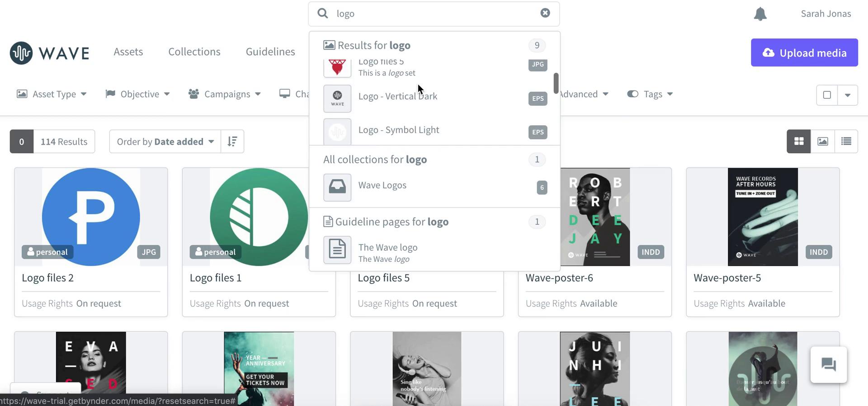Click INDD badge on Wave-poster-6
This screenshot has width=868, height=406.
[651, 252]
